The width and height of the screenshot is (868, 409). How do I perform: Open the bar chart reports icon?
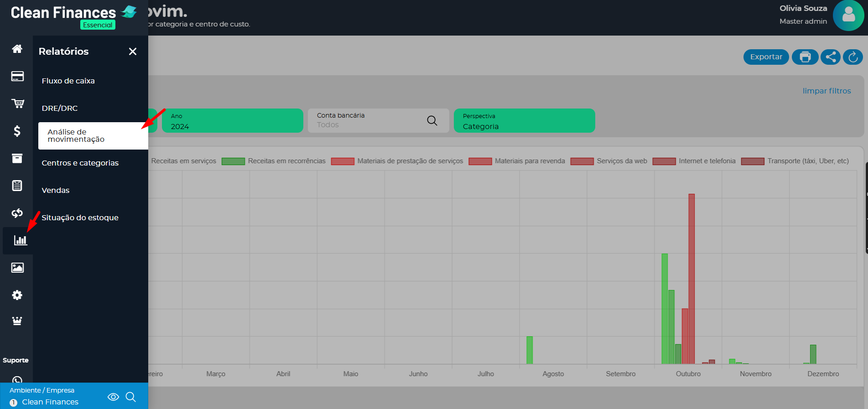20,240
